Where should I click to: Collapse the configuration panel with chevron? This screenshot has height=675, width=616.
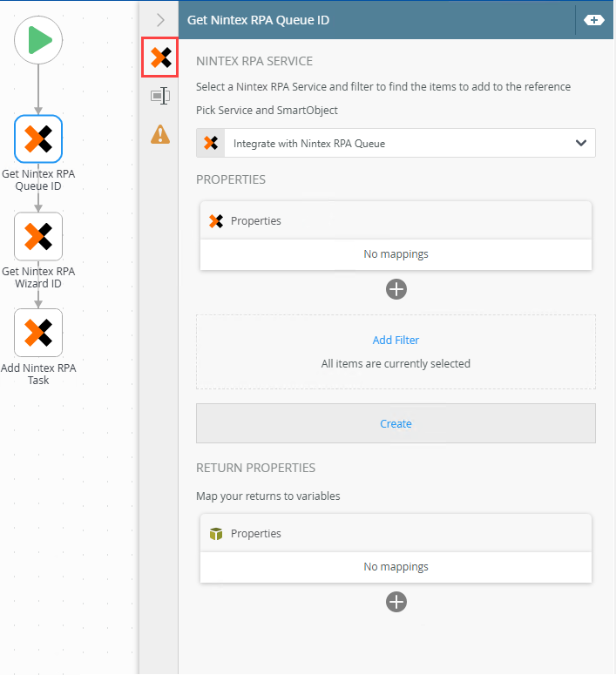[160, 19]
